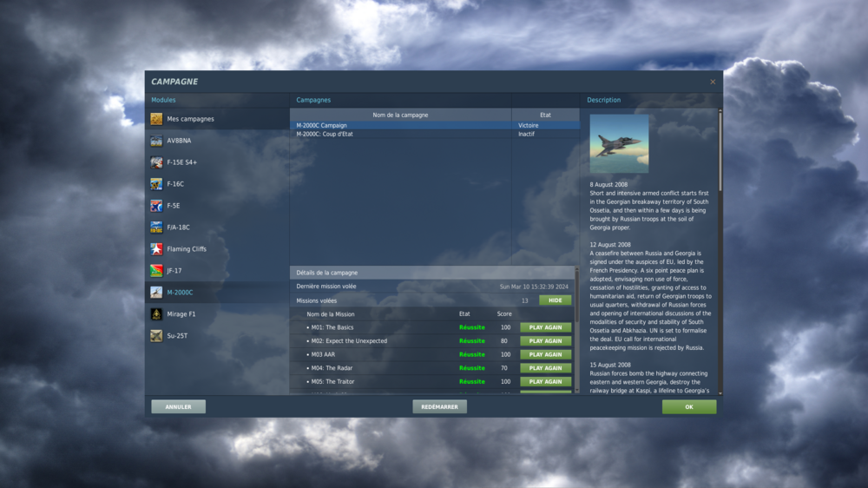Select the F/A-18C module icon
The image size is (868, 488).
click(156, 228)
